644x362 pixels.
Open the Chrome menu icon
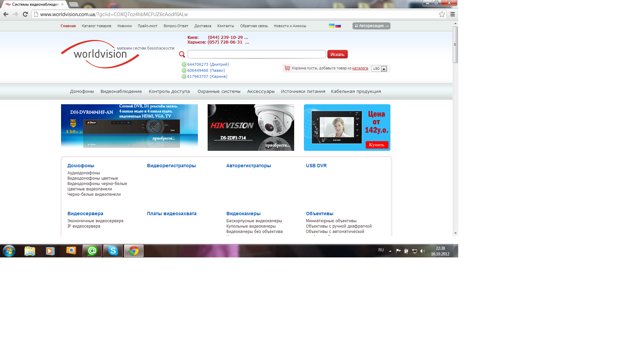pos(452,14)
